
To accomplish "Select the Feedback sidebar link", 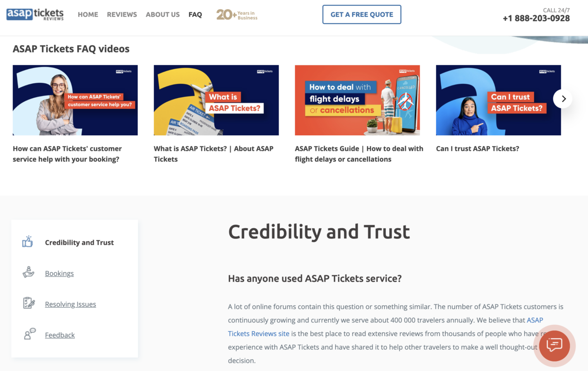I will click(x=60, y=335).
